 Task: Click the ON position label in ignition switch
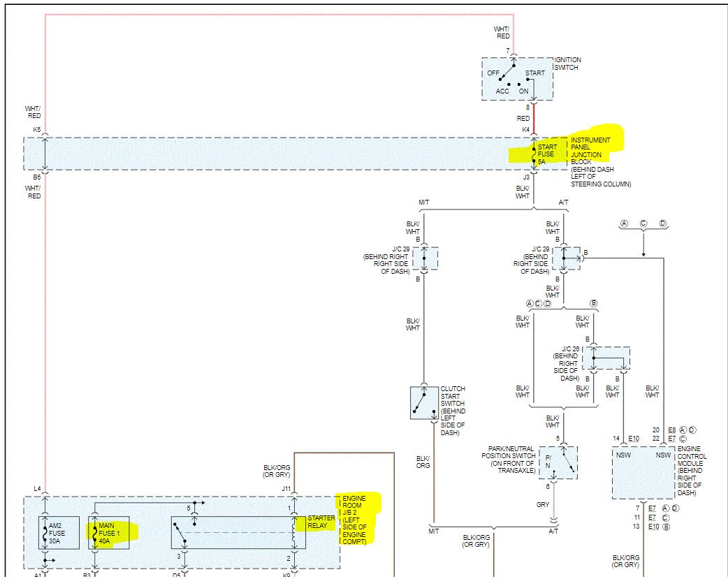524,91
